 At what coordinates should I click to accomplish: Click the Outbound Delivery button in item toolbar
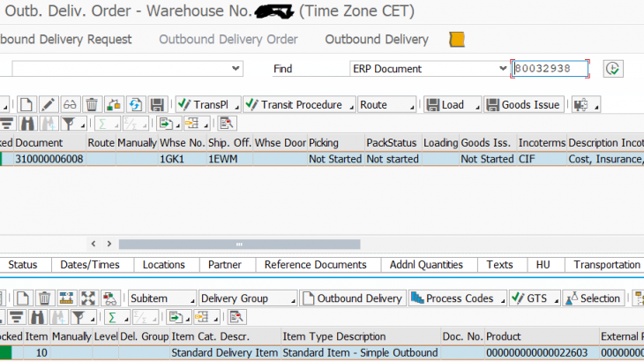click(x=353, y=298)
